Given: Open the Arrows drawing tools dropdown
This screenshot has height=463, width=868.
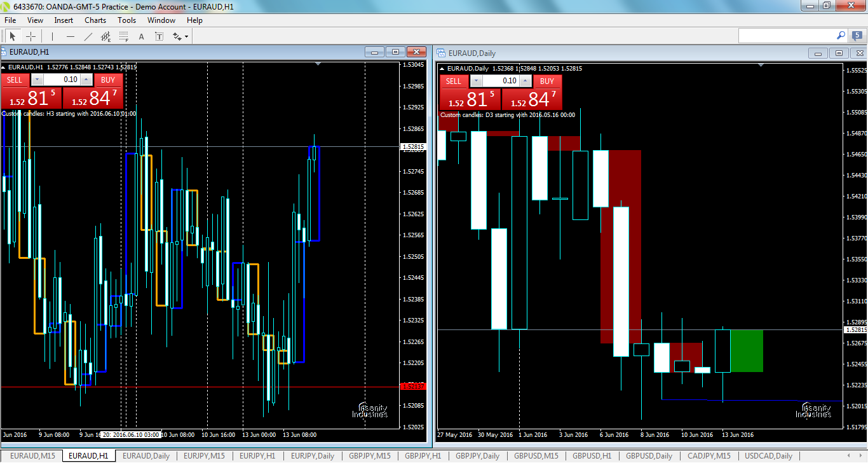Looking at the screenshot, I should 180,36.
